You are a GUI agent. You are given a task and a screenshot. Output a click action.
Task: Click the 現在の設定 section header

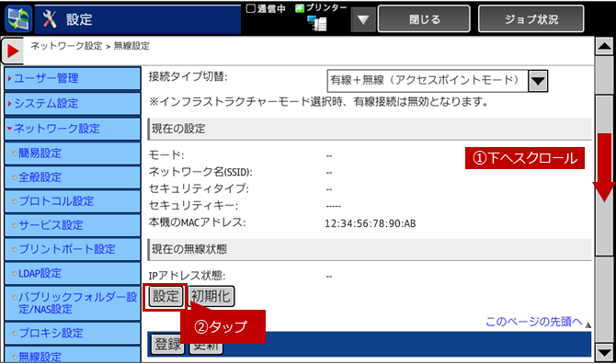[370, 129]
